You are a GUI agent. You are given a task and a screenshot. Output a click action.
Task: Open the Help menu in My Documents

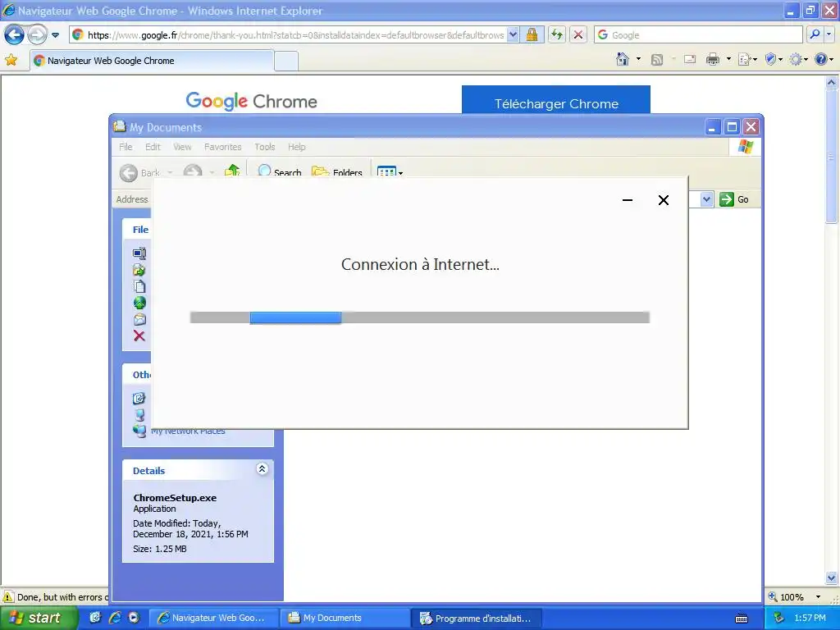coord(296,147)
